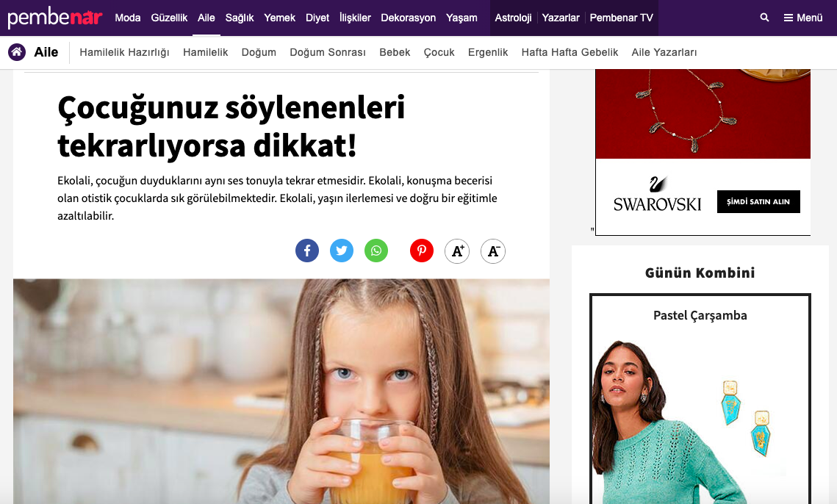Open the Pastel Çarşamba outfit thumbnail
Viewport: 837px width, 504px height.
coord(700,399)
